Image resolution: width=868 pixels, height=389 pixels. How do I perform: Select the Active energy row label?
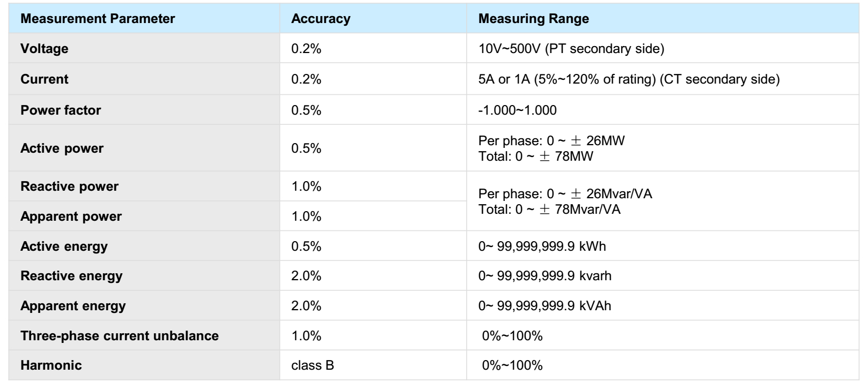[64, 246]
